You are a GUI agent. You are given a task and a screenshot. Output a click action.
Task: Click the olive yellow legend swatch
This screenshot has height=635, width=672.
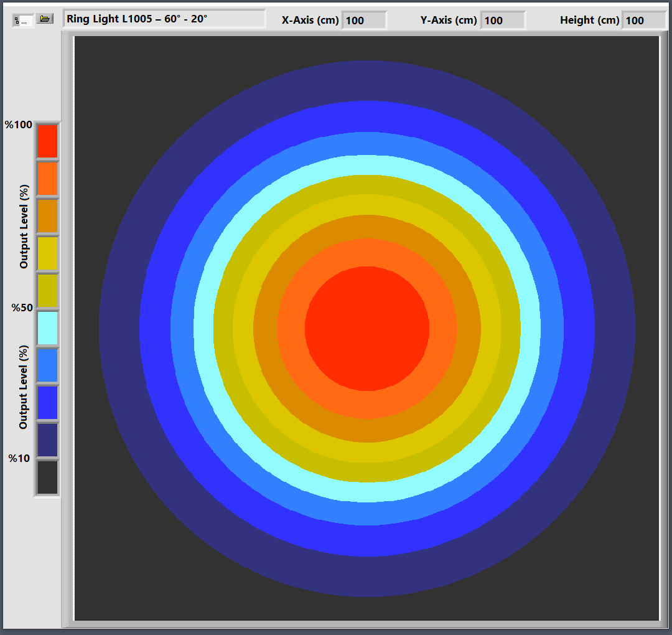[x=47, y=291]
